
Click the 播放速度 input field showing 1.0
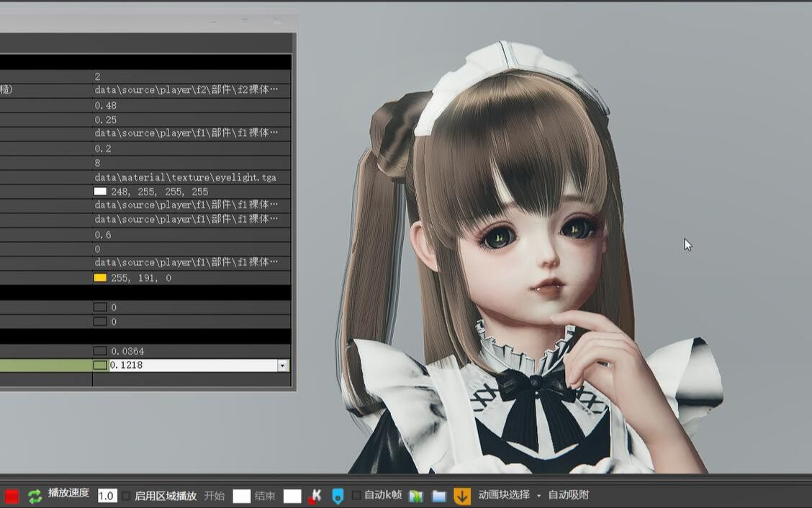[107, 496]
